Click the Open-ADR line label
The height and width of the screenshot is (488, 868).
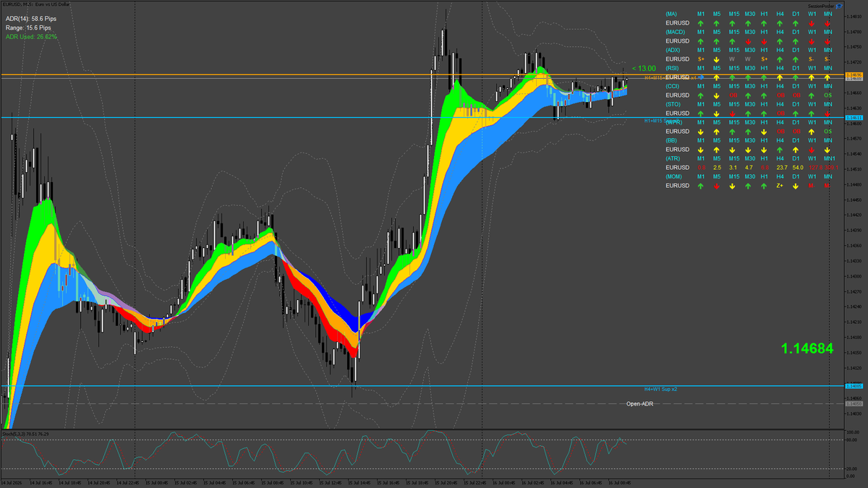[x=639, y=403]
